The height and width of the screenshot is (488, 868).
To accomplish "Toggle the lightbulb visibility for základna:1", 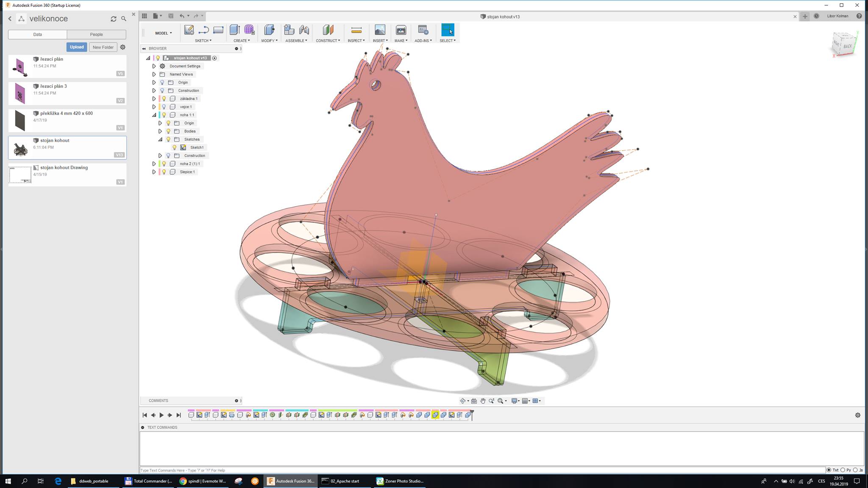I will (164, 99).
